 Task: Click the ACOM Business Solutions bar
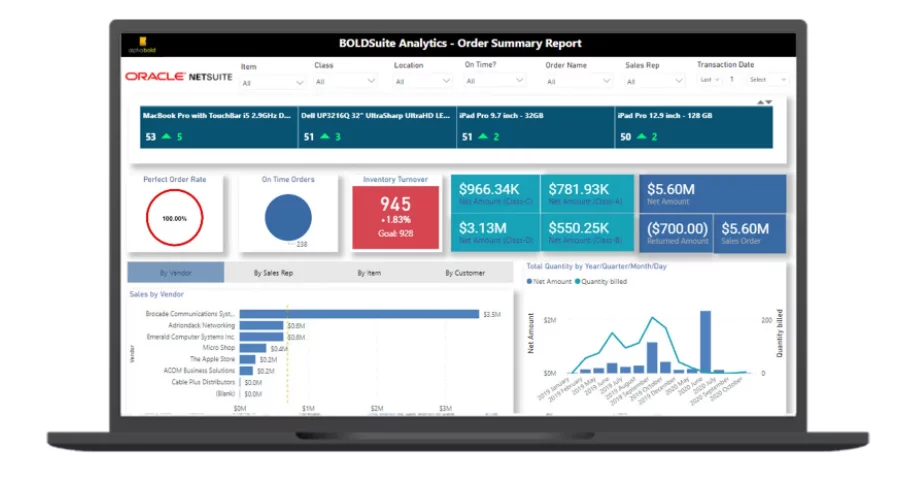coord(246,371)
